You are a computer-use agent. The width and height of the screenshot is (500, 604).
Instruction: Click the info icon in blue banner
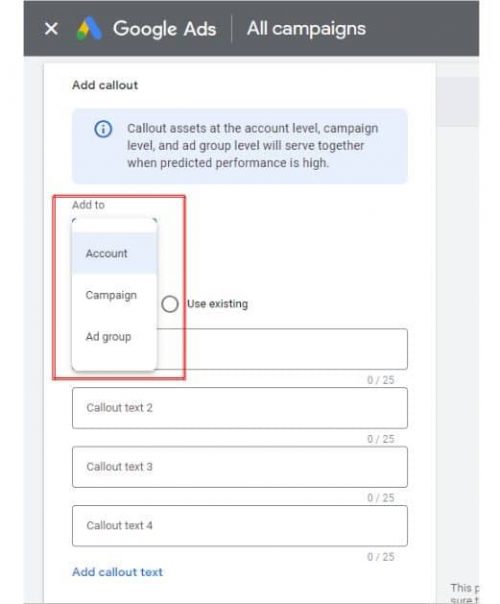[x=103, y=129]
